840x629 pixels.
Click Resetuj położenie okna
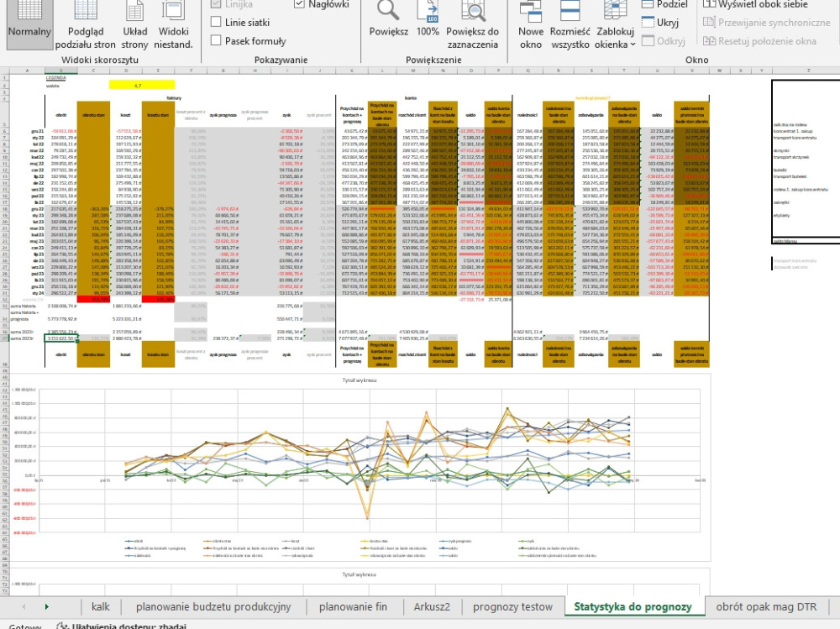click(x=759, y=40)
